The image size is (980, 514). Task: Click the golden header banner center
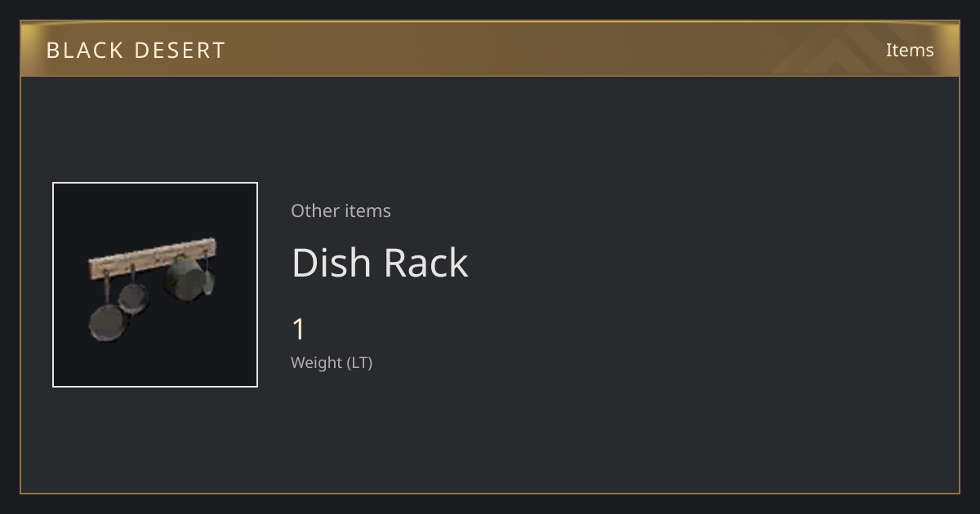coord(490,49)
